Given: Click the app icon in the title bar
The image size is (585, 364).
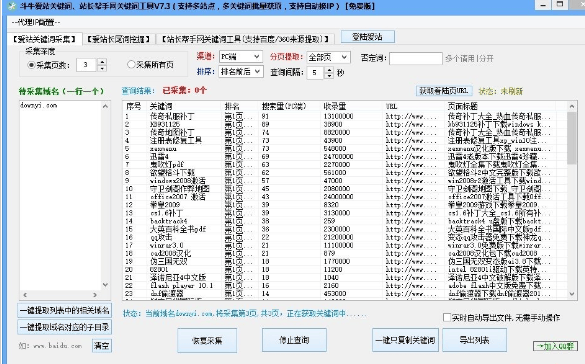Looking at the screenshot, I should pos(12,6).
